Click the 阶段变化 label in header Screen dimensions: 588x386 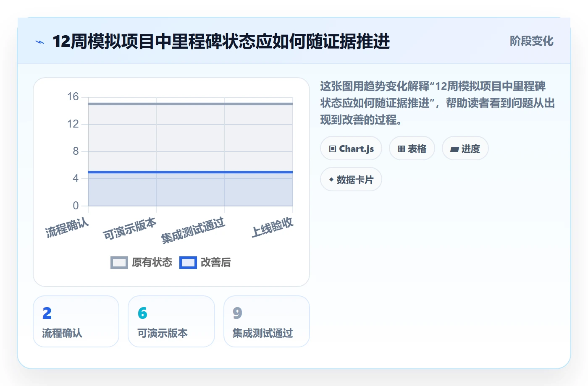531,41
